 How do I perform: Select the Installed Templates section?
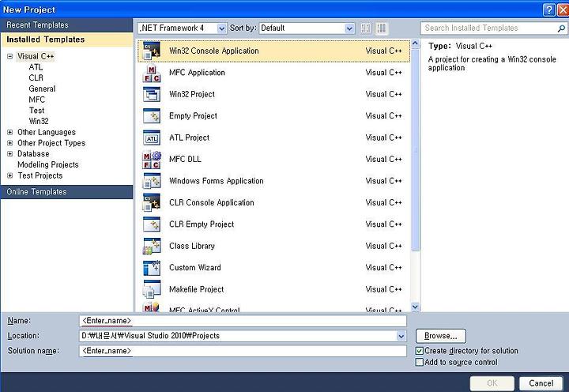[x=66, y=40]
